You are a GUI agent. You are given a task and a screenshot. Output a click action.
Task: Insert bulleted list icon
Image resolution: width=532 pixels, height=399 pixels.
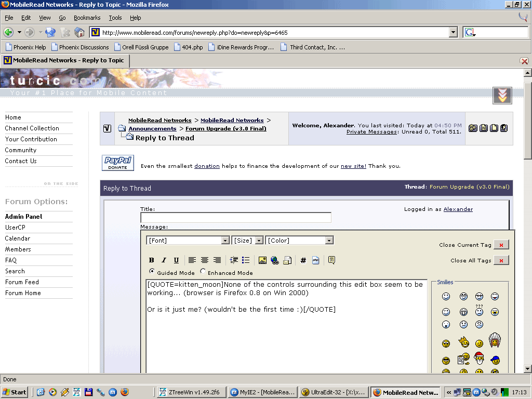(x=246, y=260)
